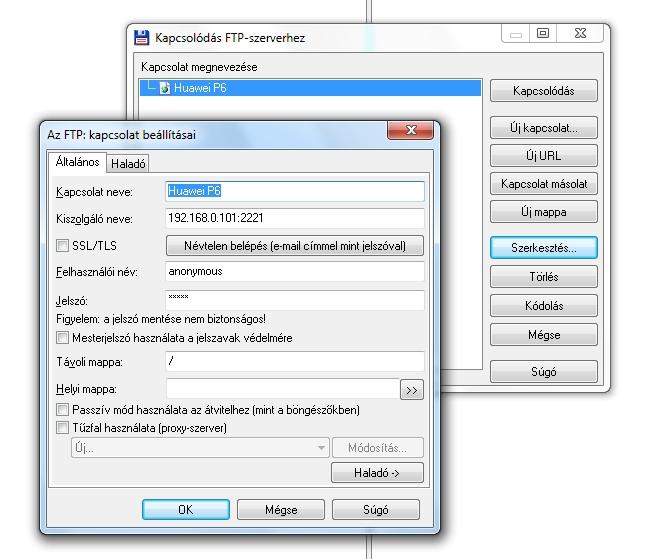Click the Új mappa button

click(x=544, y=212)
